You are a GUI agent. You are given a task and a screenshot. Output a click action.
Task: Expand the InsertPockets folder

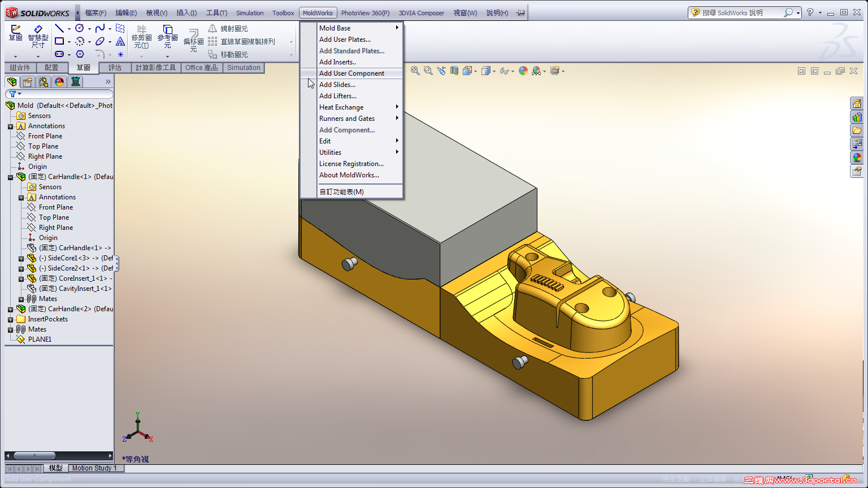(x=10, y=319)
